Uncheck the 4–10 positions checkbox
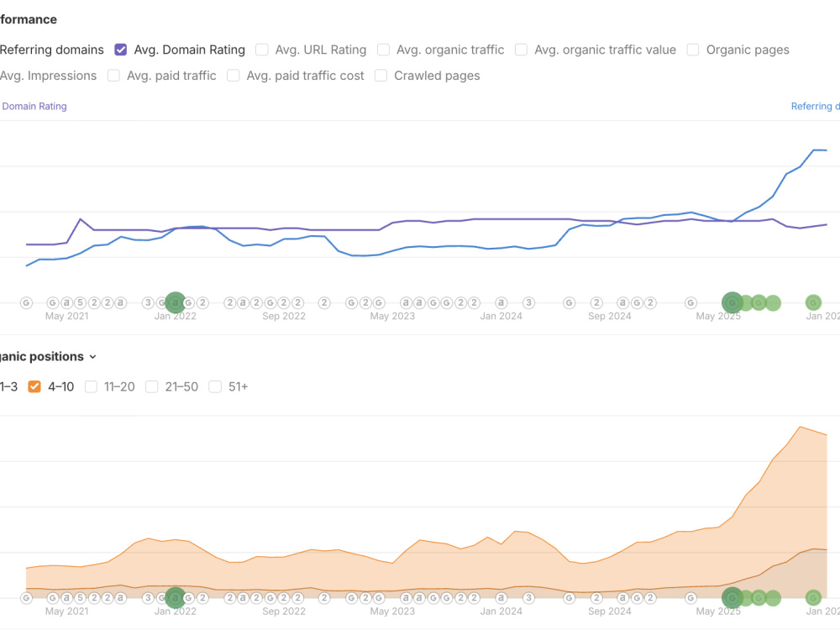This screenshot has width=840, height=630. [34, 386]
